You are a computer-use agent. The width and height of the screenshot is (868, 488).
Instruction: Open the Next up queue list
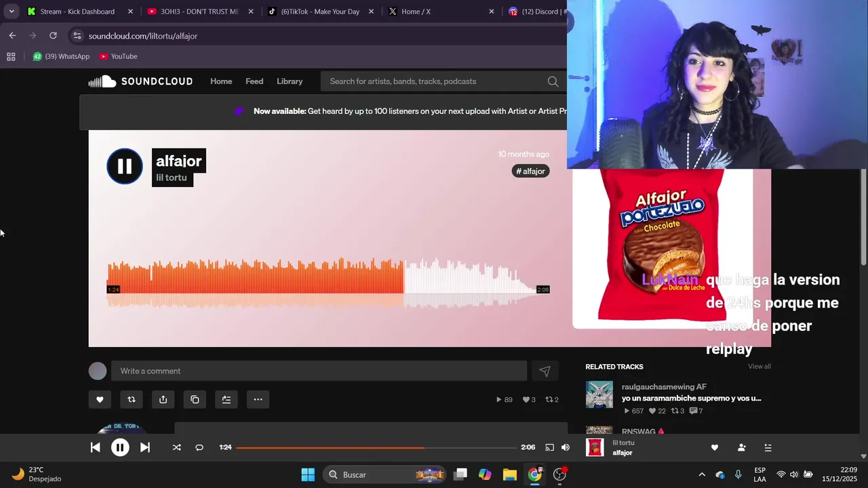point(768,447)
